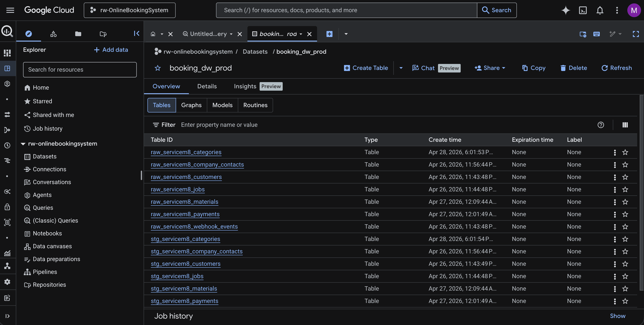Open Gemini AI assistant sparkle icon
The image size is (644, 325).
click(566, 10)
